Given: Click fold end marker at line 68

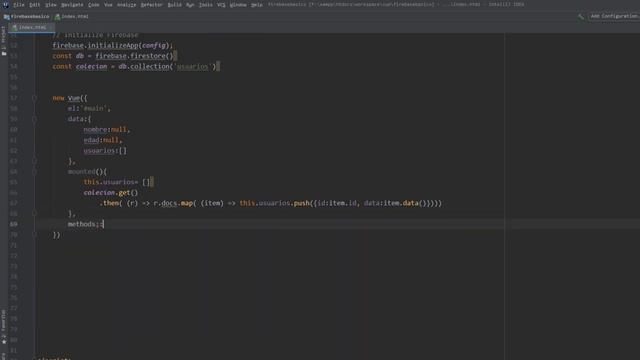Looking at the screenshot, I should tap(34, 213).
